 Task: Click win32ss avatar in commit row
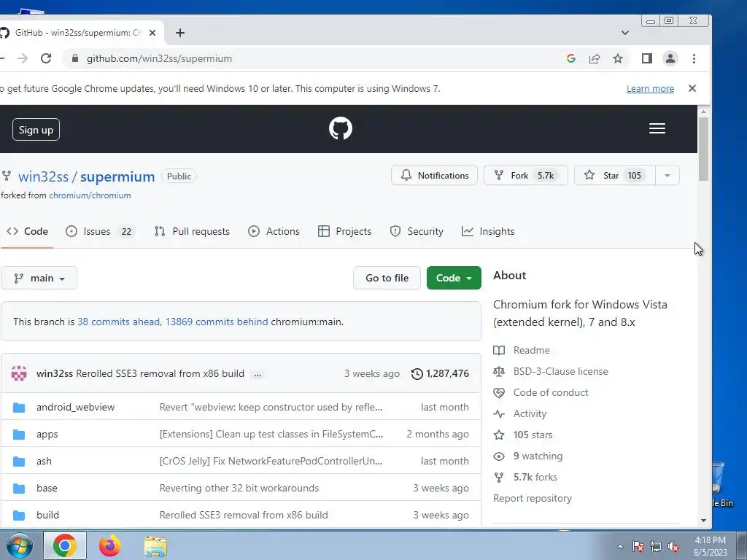coord(19,373)
